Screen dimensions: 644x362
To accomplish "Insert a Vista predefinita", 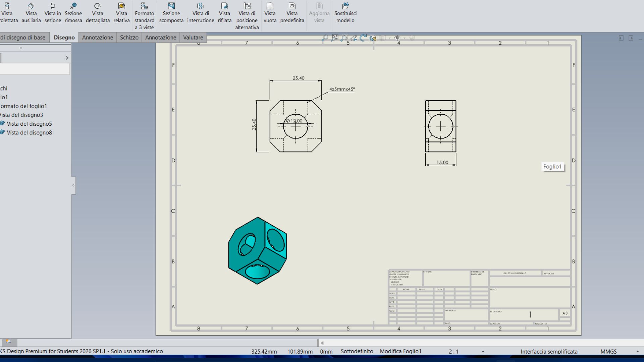I will point(292,13).
